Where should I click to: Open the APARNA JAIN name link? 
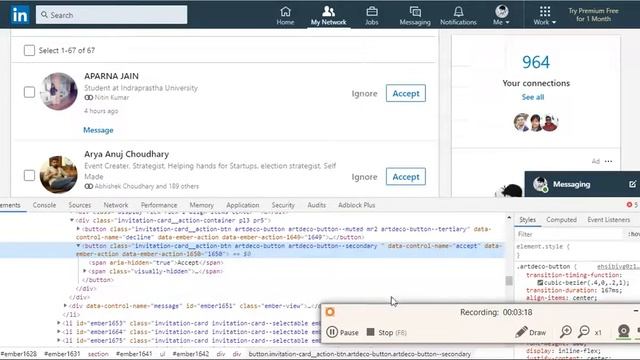pyautogui.click(x=111, y=76)
